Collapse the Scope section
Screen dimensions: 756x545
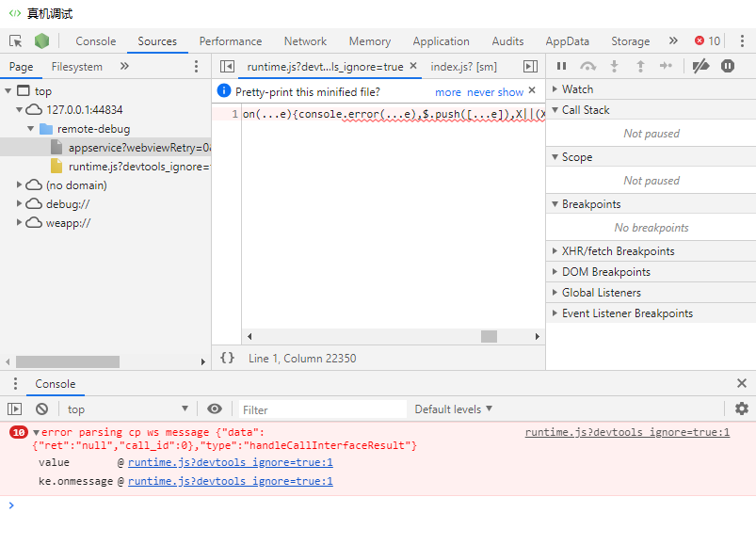coord(651,157)
